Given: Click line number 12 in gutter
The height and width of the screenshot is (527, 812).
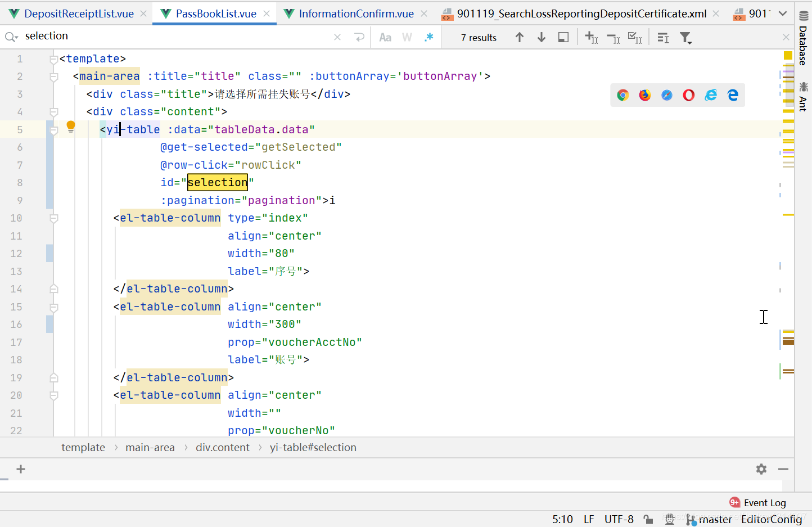Looking at the screenshot, I should tap(16, 254).
